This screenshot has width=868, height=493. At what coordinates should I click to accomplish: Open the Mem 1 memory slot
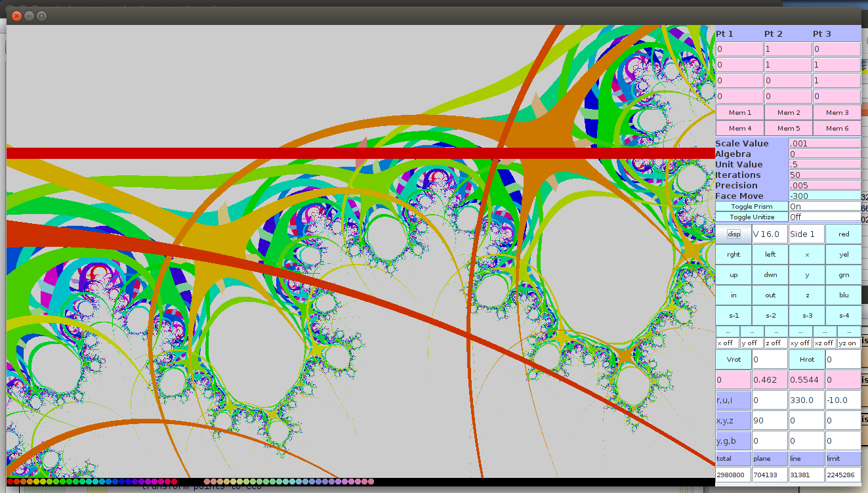pyautogui.click(x=740, y=113)
